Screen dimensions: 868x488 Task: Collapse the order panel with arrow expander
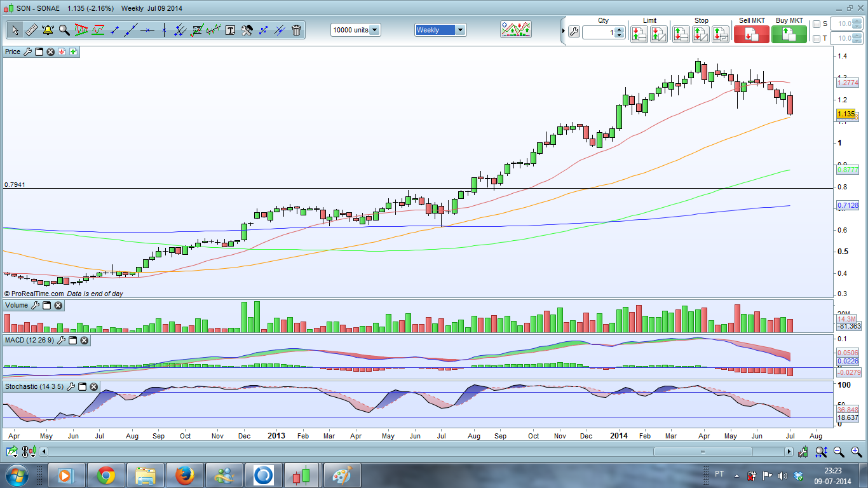click(x=563, y=31)
